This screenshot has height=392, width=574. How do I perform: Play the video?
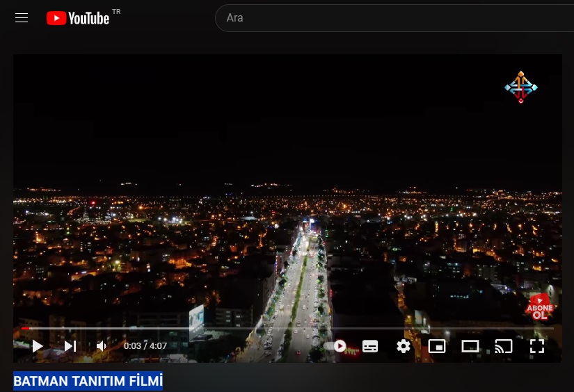37,346
